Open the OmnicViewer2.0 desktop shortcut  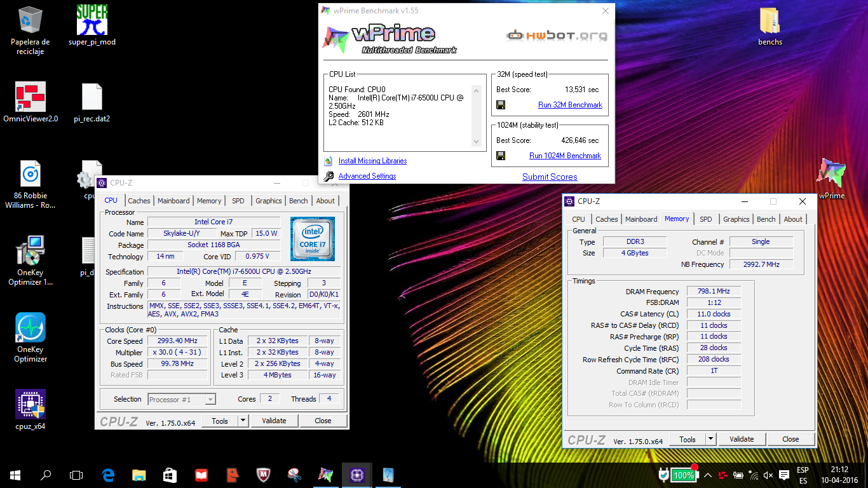[31, 102]
